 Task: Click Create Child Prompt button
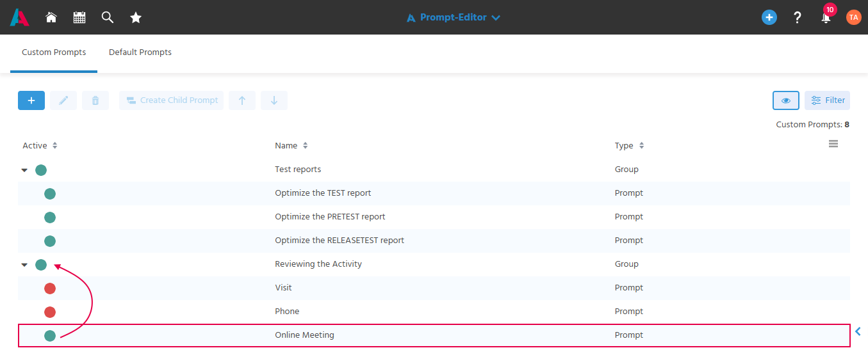click(x=171, y=100)
